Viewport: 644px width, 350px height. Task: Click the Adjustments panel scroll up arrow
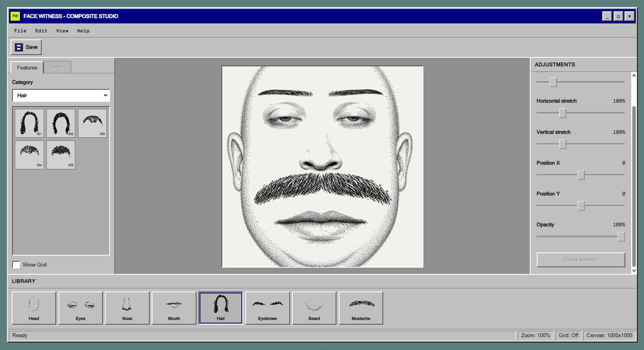(x=634, y=75)
